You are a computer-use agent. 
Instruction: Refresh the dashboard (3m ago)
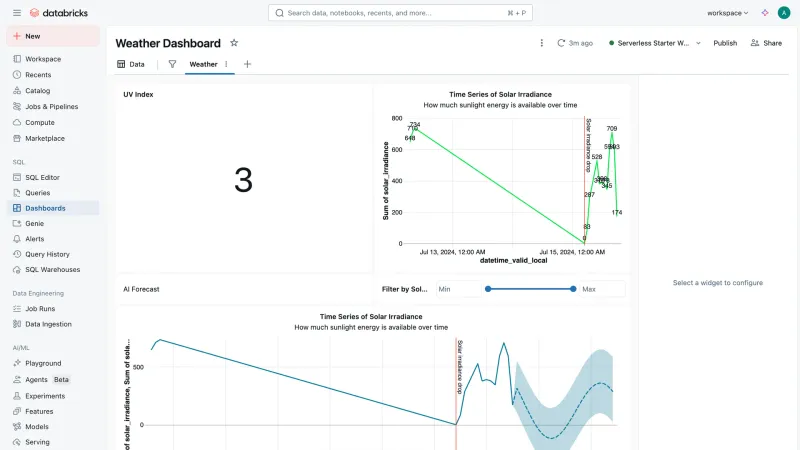tap(575, 43)
